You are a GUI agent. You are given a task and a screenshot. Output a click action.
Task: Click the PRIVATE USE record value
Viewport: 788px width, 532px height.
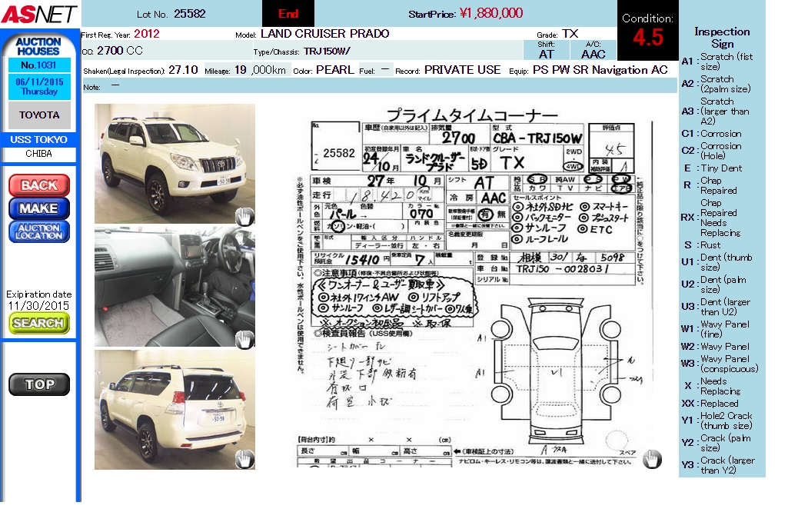click(462, 70)
